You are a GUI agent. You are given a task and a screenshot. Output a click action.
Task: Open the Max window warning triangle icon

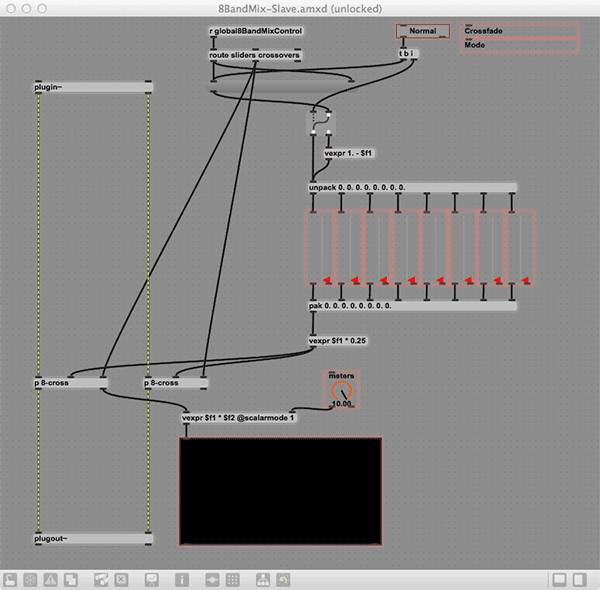[x=51, y=580]
